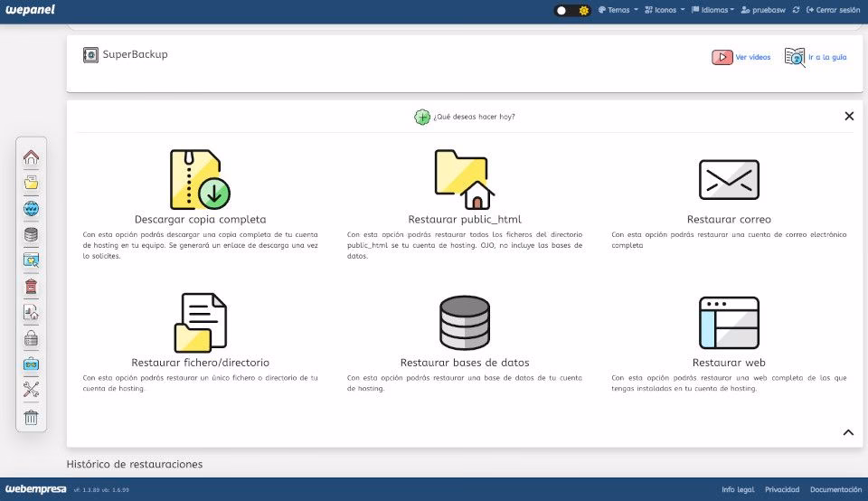Click the green plus icon
The image size is (868, 501).
click(422, 117)
